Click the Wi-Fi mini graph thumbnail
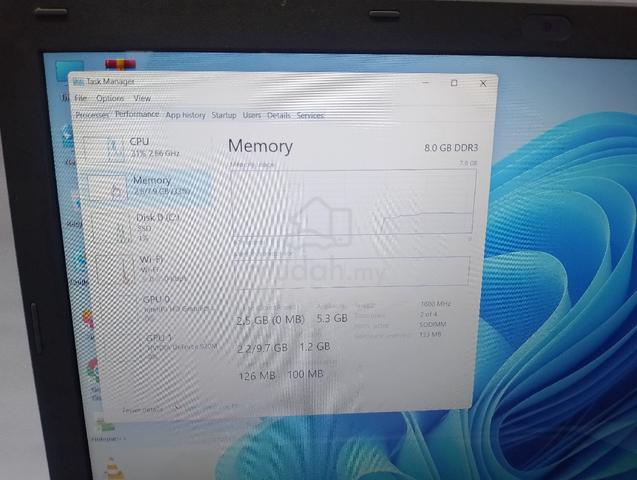The image size is (637, 480). pos(116,269)
